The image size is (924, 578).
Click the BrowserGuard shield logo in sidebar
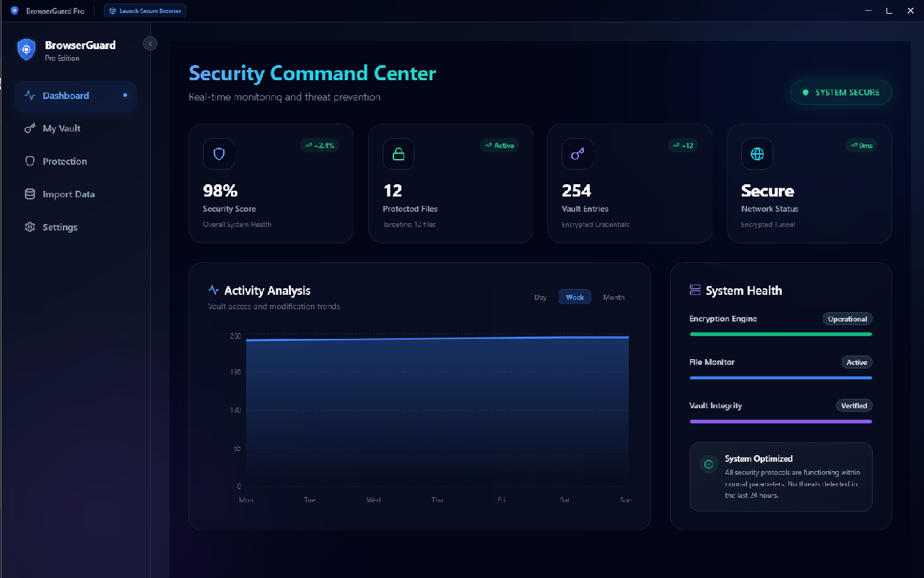tap(27, 50)
